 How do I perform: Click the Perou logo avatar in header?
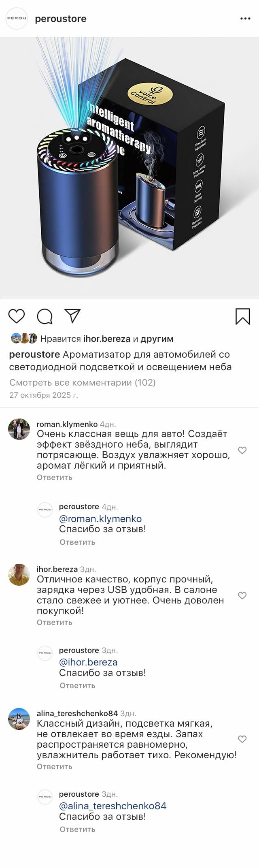point(17,19)
